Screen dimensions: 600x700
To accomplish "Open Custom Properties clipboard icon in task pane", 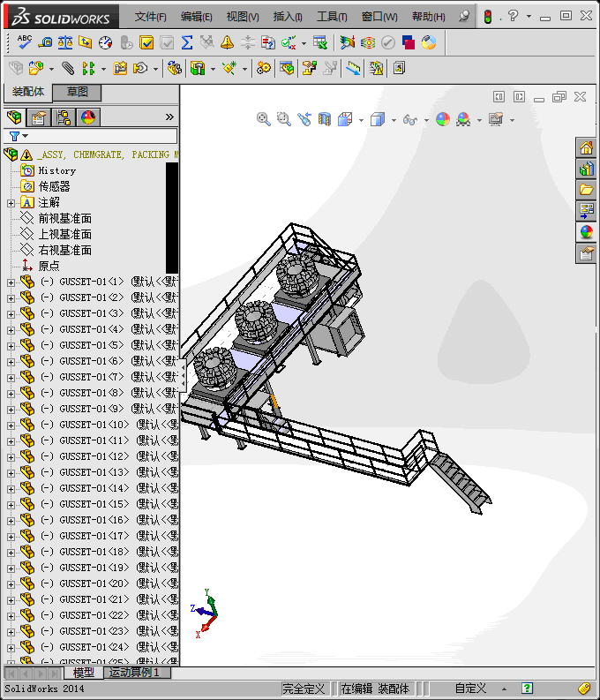I will point(586,253).
